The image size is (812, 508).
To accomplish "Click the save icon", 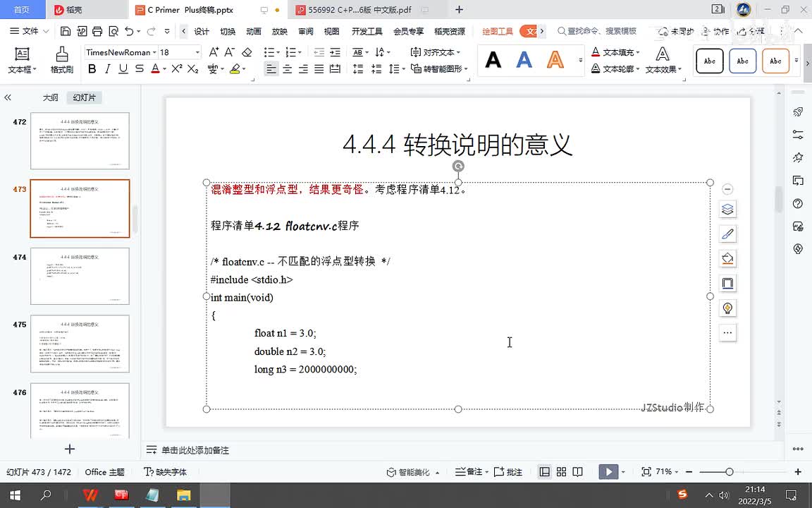I will pos(66,31).
